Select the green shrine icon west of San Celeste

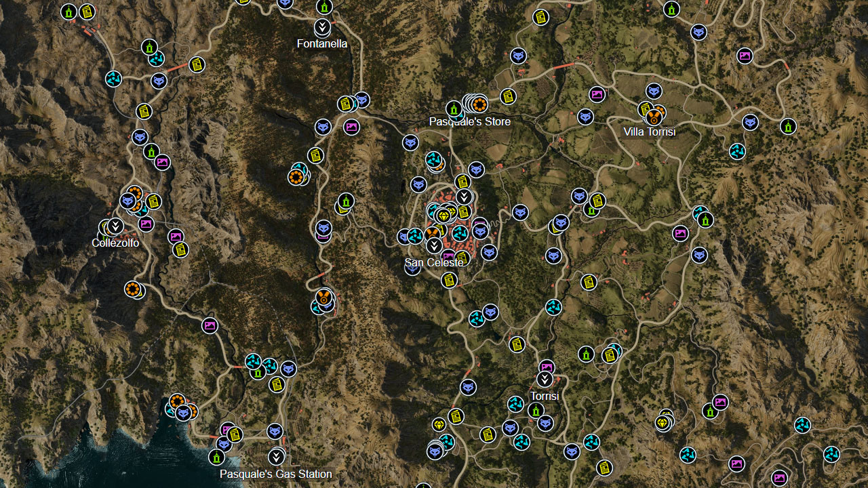pos(347,201)
